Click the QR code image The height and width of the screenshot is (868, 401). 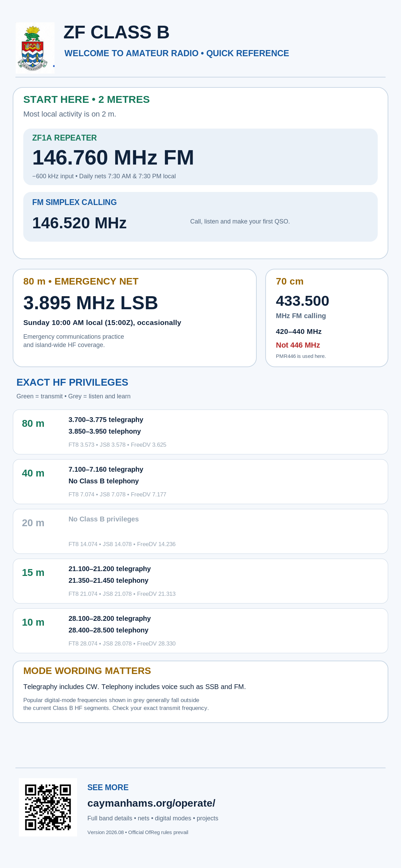tap(48, 807)
